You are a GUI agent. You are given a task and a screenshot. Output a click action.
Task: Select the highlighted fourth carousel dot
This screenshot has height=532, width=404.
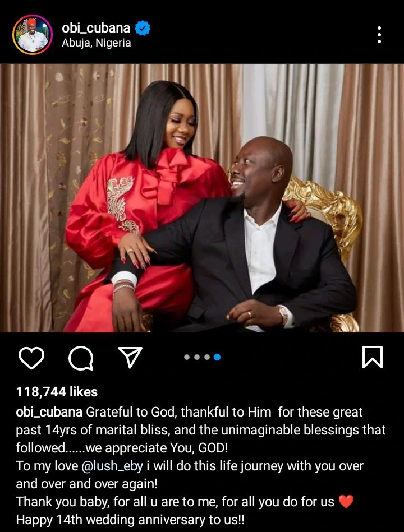[x=217, y=357]
